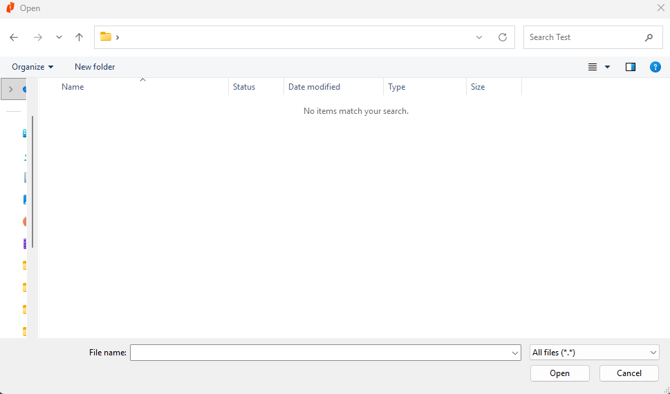The image size is (670, 394).
Task: Open the Organize menu
Action: click(x=32, y=67)
